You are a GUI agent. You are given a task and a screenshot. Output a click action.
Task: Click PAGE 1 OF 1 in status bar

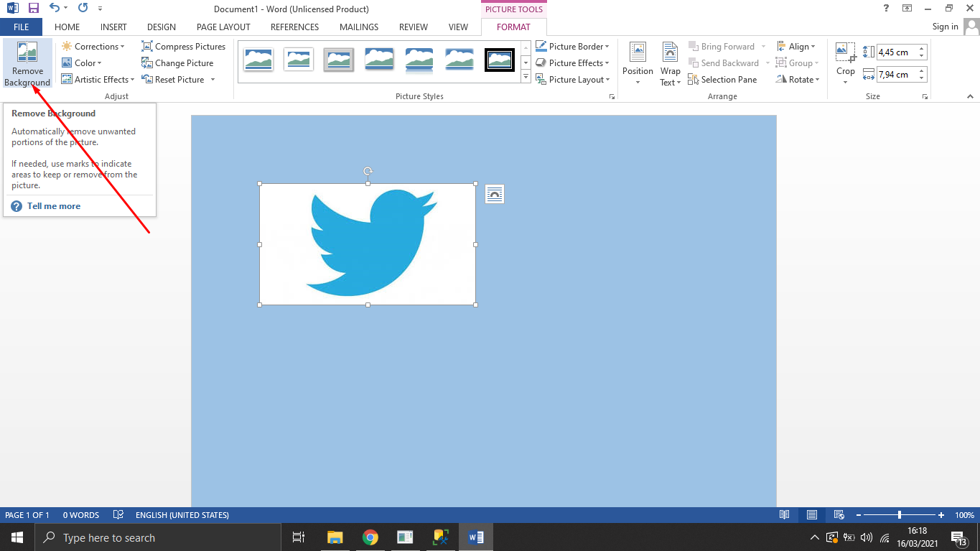coord(27,515)
